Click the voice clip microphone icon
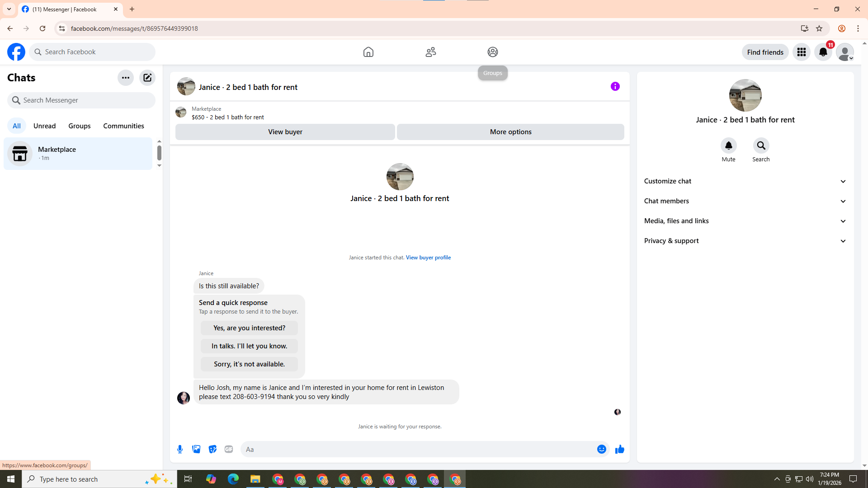The height and width of the screenshot is (488, 868). (180, 449)
